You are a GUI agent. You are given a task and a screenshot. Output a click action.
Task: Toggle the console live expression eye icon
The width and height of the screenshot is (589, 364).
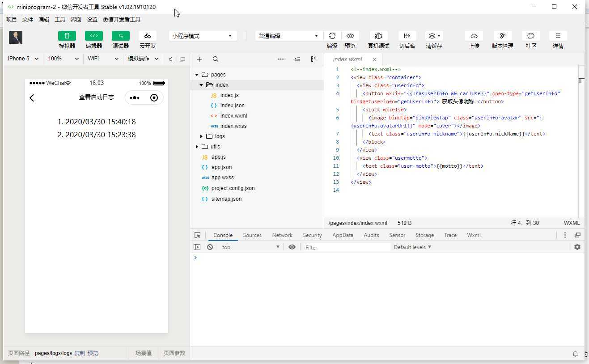pos(292,247)
